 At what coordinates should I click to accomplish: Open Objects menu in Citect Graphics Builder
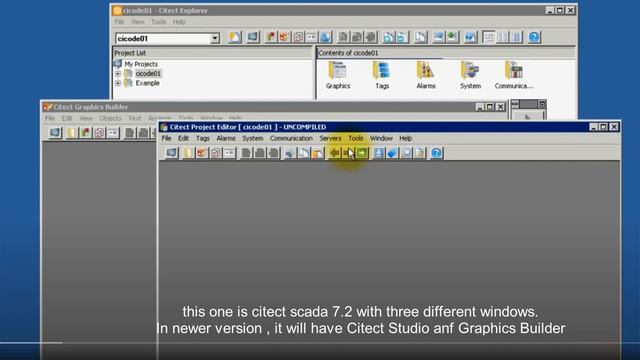(x=110, y=118)
